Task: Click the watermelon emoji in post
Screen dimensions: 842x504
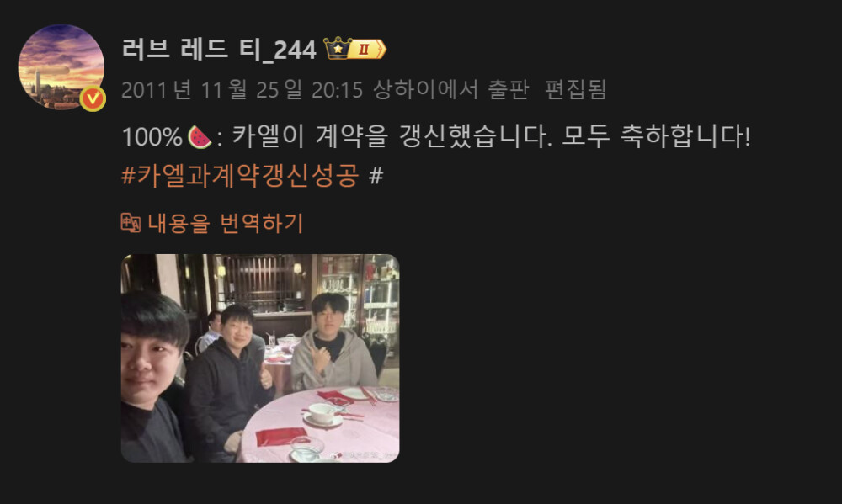Action: (200, 137)
